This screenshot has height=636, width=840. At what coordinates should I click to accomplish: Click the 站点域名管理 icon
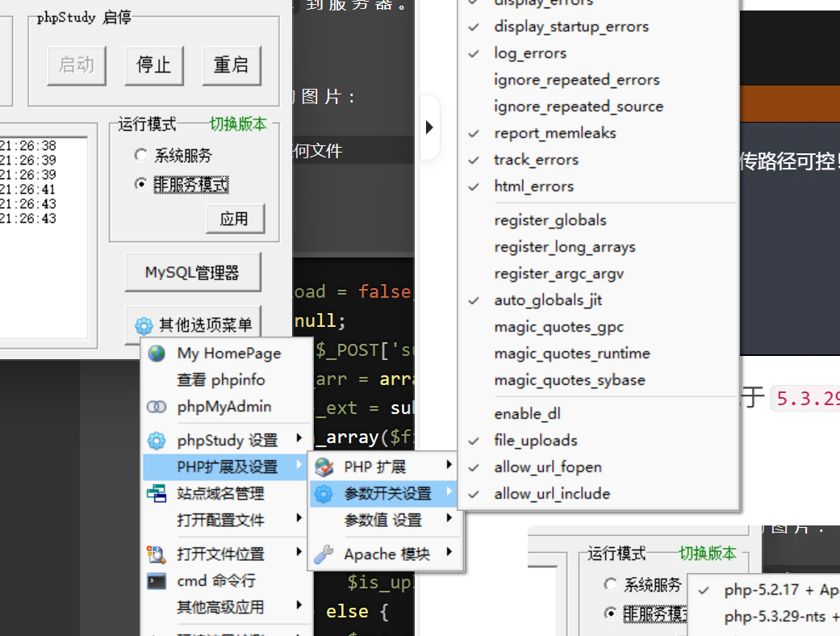(x=157, y=493)
